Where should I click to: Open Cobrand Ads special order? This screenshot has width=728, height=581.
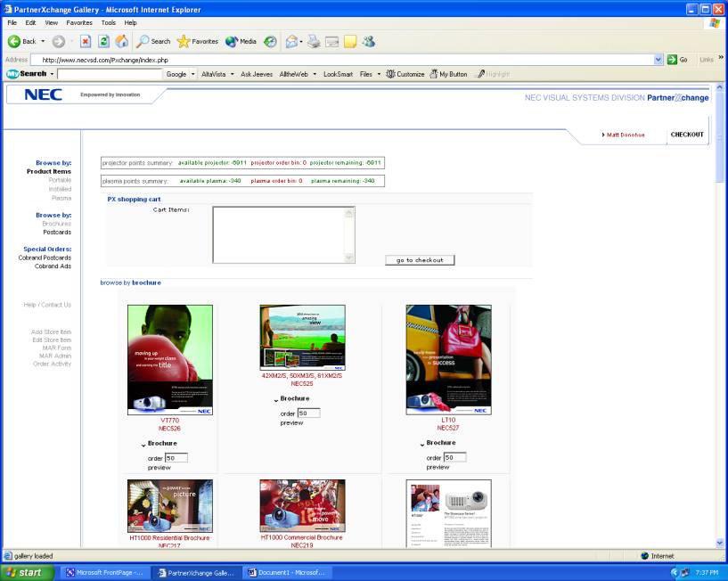tap(53, 266)
